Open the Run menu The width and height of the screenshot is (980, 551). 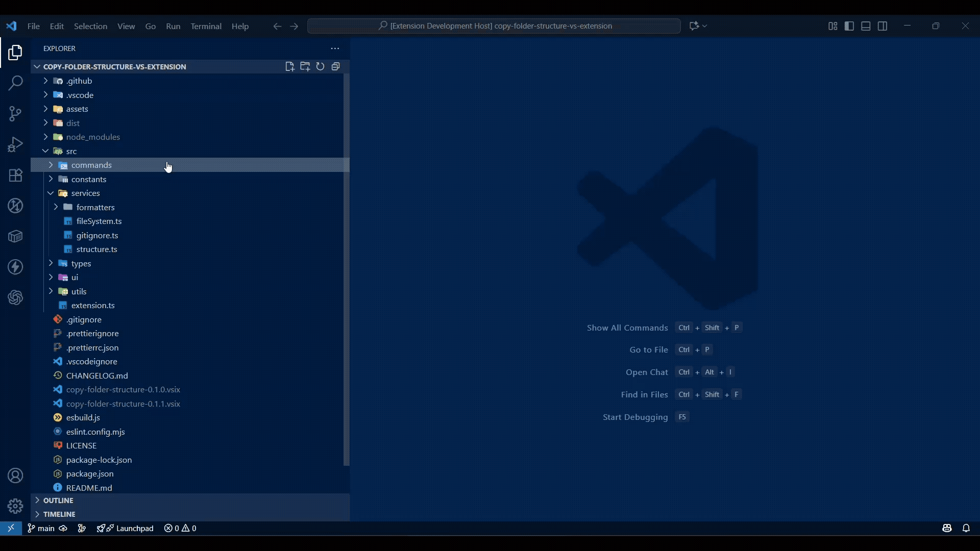point(173,26)
